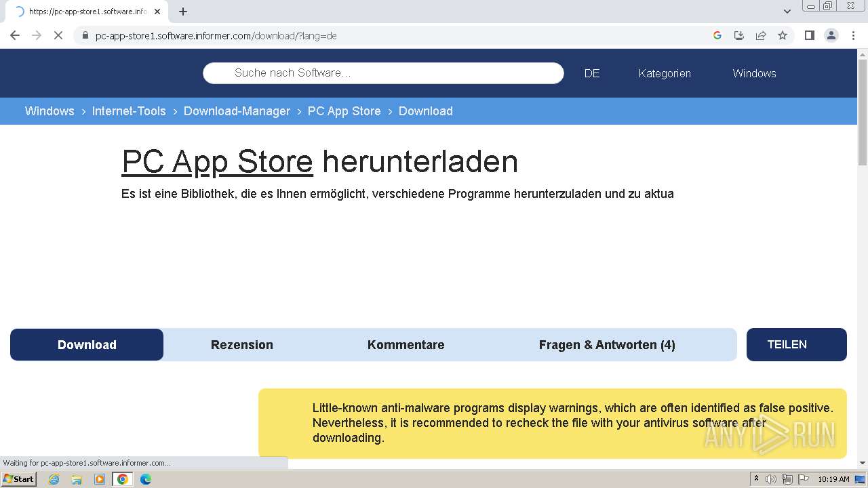Go back with the browser back arrow
The height and width of the screenshot is (488, 868).
15,35
